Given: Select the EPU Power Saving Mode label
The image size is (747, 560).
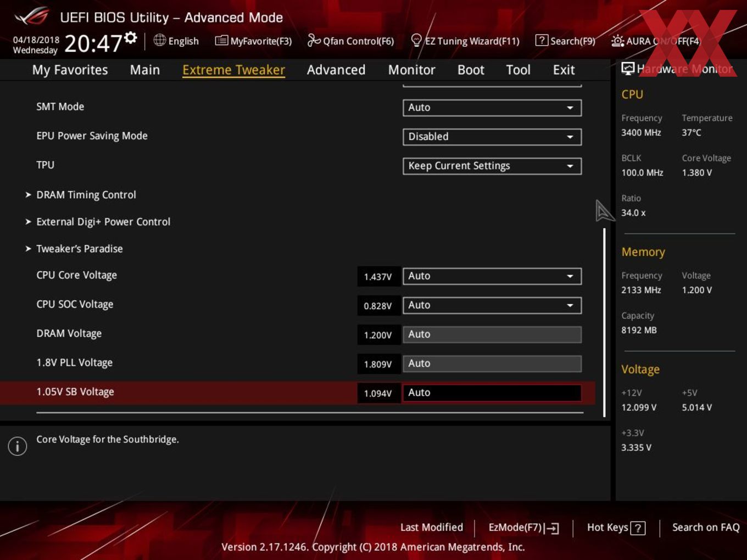Looking at the screenshot, I should pos(92,136).
